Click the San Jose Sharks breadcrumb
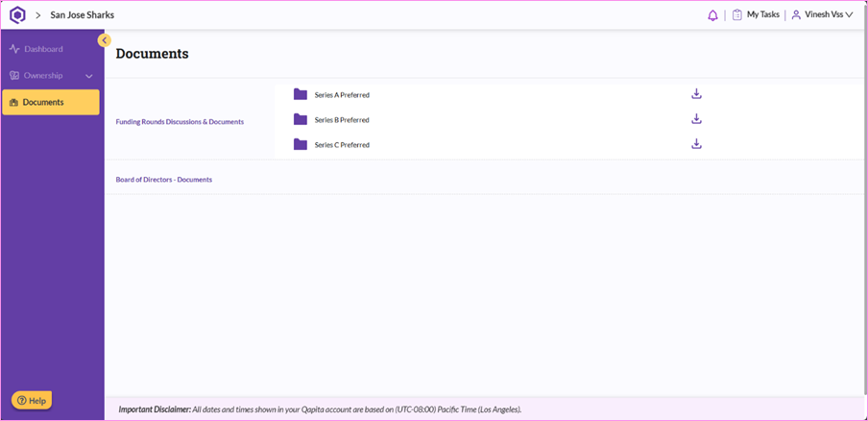The width and height of the screenshot is (868, 421). pyautogui.click(x=83, y=15)
